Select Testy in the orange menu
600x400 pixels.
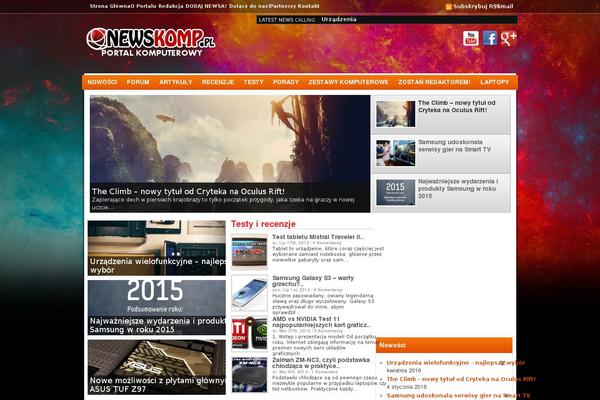point(254,82)
